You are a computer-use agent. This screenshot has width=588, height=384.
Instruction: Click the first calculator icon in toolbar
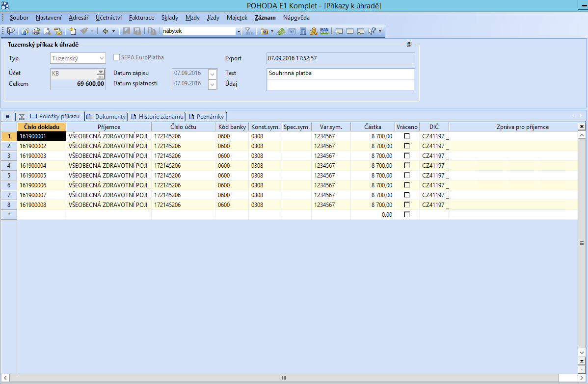(292, 31)
